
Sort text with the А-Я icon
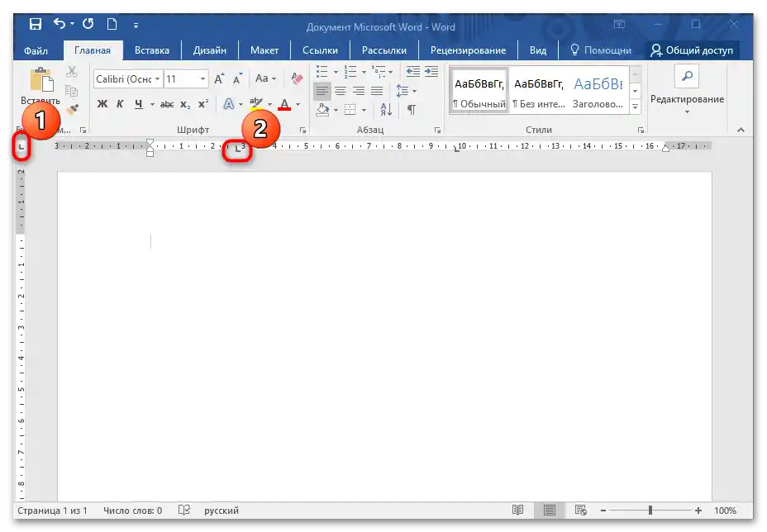click(x=387, y=110)
